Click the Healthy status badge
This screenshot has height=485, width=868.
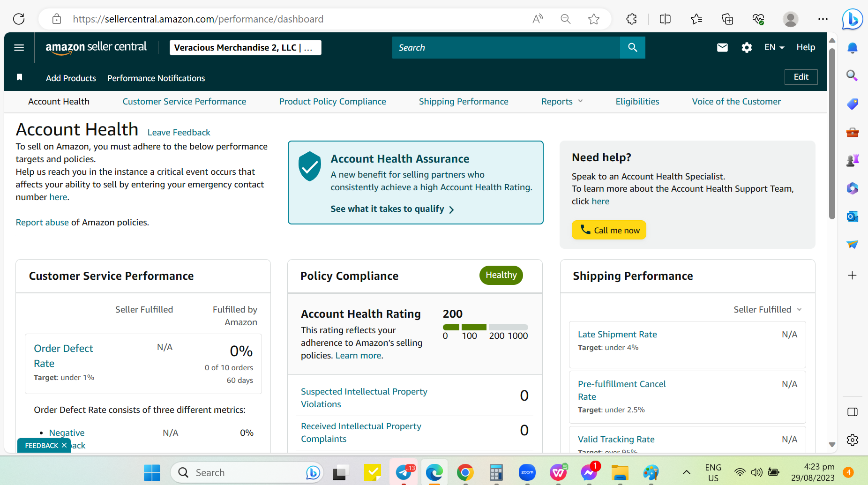(x=501, y=275)
